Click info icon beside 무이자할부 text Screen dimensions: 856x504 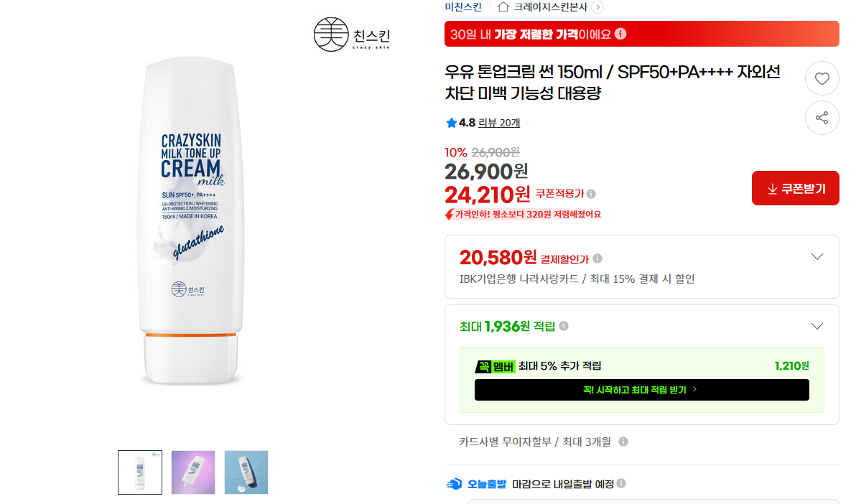(623, 442)
